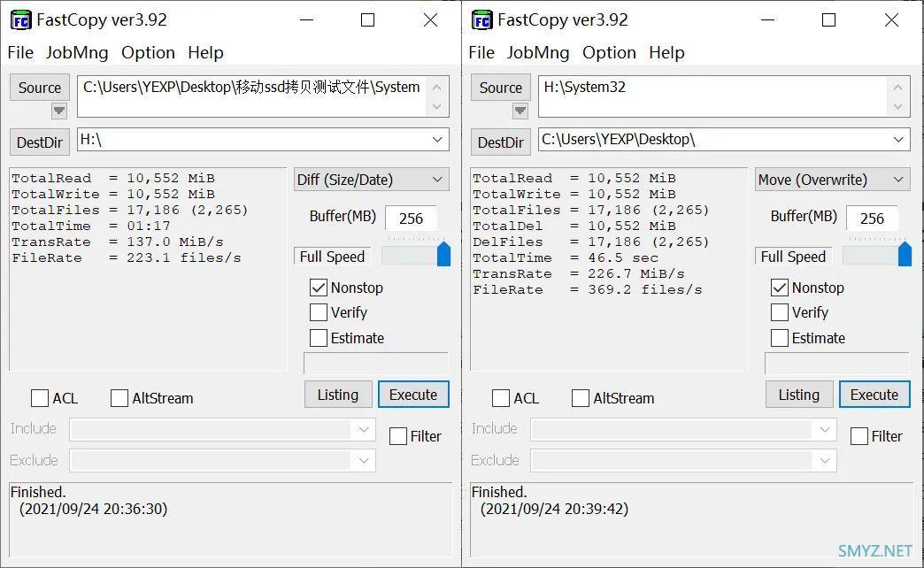Click Source field scroll-down arrow in right window
The width and height of the screenshot is (924, 568).
pyautogui.click(x=897, y=106)
